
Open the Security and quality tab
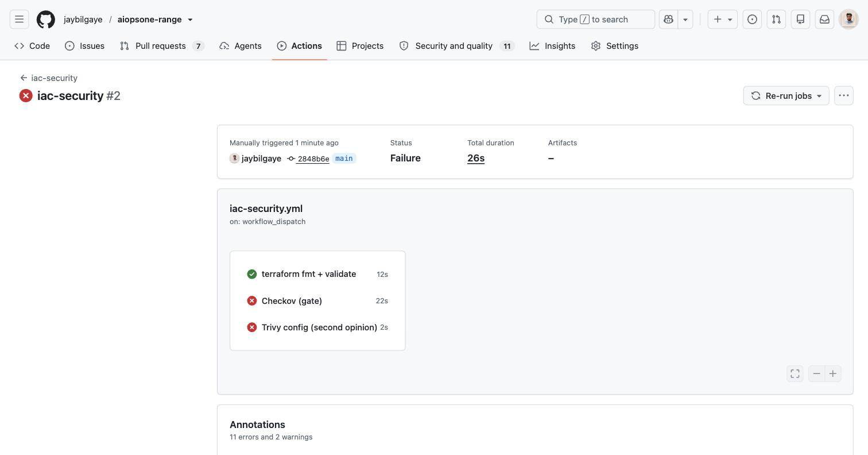pyautogui.click(x=457, y=46)
